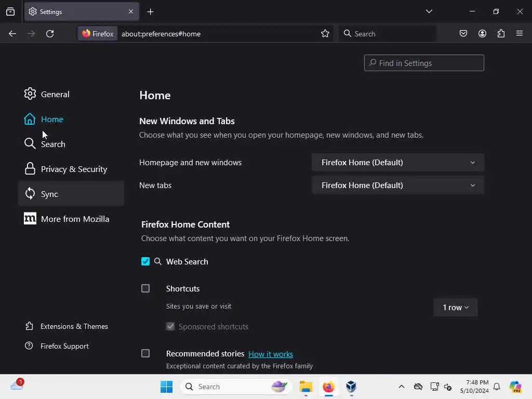Click the toolbar Search box

(x=387, y=34)
